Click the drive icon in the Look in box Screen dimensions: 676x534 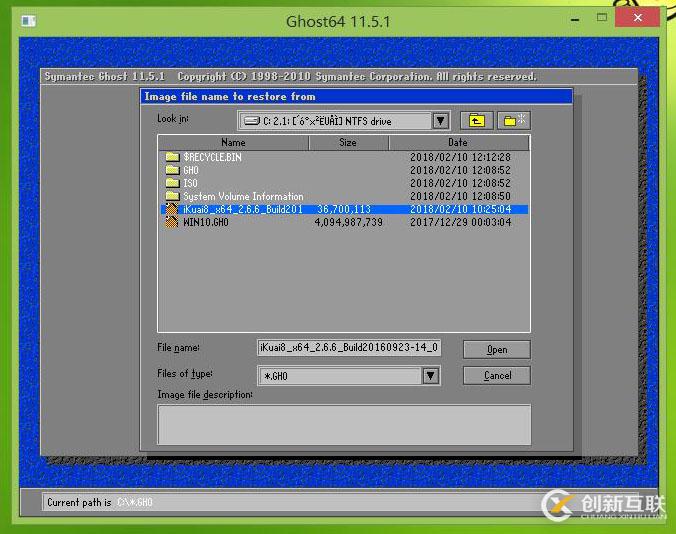coord(252,121)
